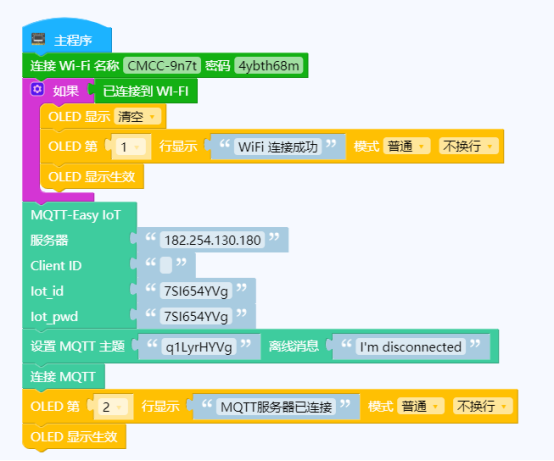Open the 清空 dropdown in OLED 显示
Image resolution: width=554 pixels, height=461 pixels.
coord(137,117)
